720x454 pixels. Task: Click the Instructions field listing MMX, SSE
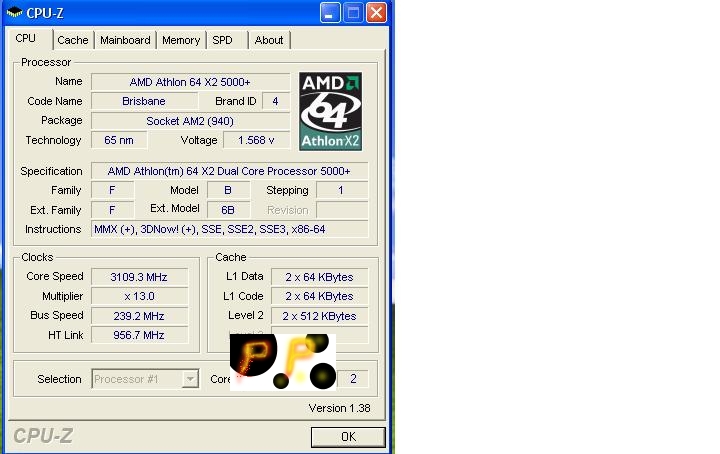click(x=230, y=229)
